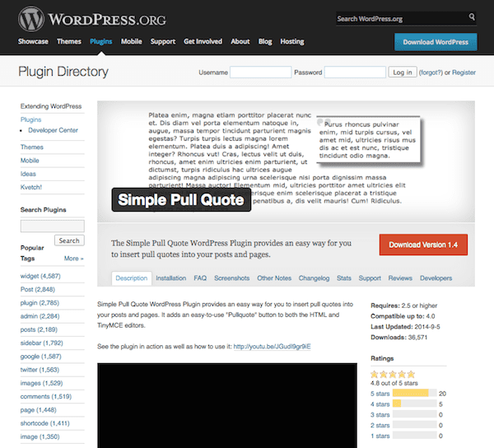This screenshot has width=494, height=448.
Task: Click the Register link
Action: pos(464,72)
